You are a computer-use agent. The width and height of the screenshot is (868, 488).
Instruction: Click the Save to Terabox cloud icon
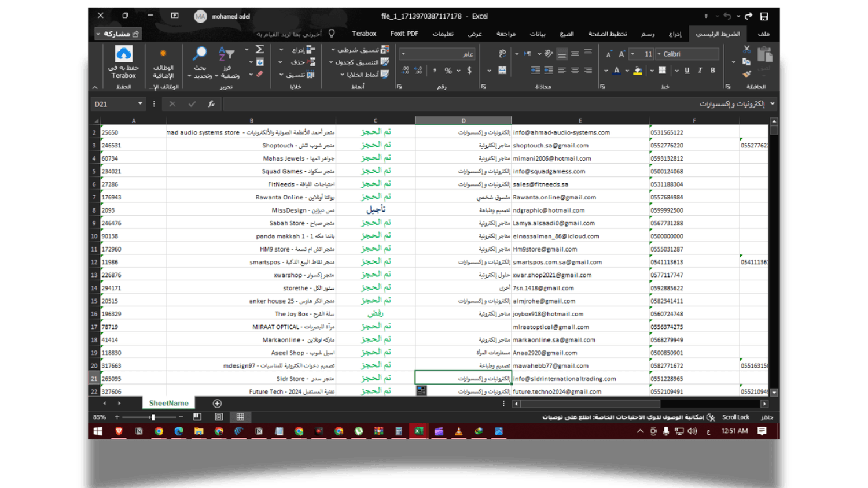tap(123, 54)
